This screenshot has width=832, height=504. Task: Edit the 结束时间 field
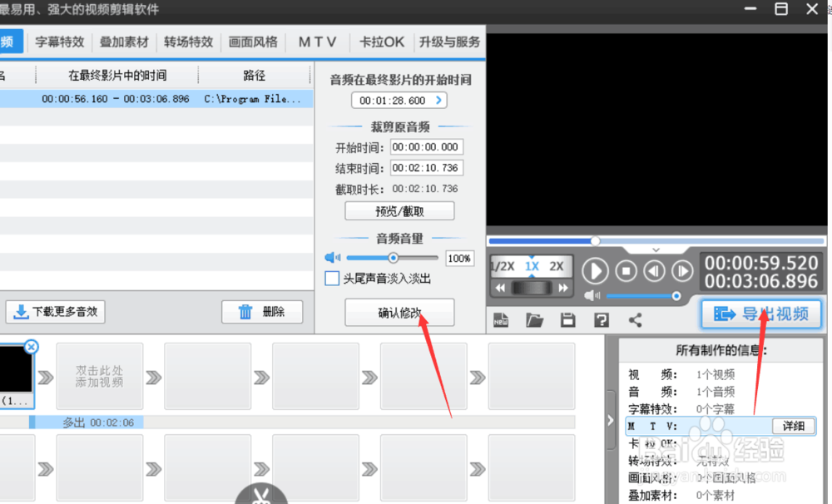point(427,168)
